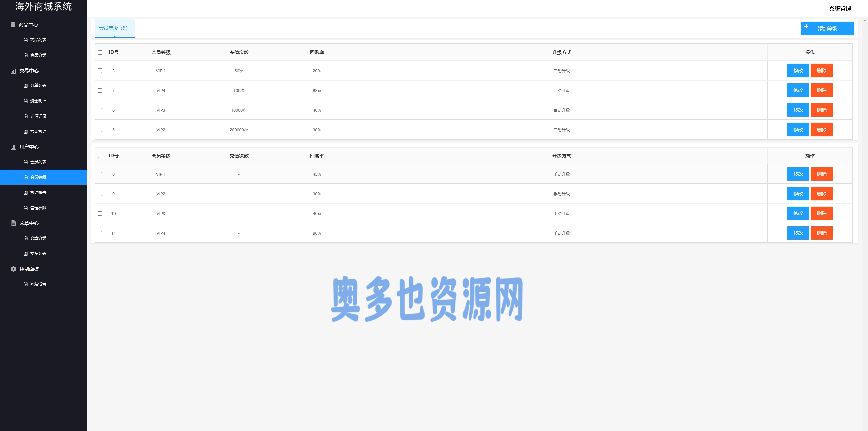Check the row checkbox for ID 3

(100, 71)
